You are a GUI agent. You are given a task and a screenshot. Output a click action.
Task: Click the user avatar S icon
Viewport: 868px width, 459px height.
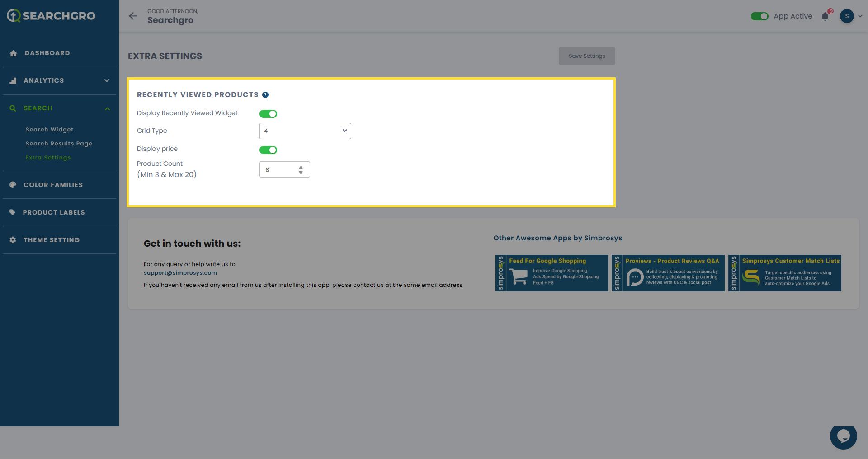coord(847,16)
